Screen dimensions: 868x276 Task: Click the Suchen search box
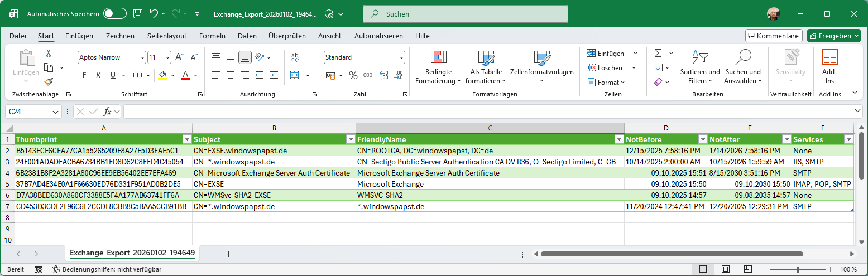pyautogui.click(x=465, y=14)
